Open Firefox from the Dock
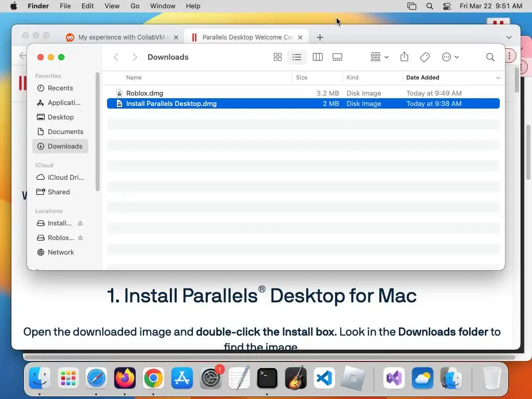532x399 pixels. coord(125,378)
